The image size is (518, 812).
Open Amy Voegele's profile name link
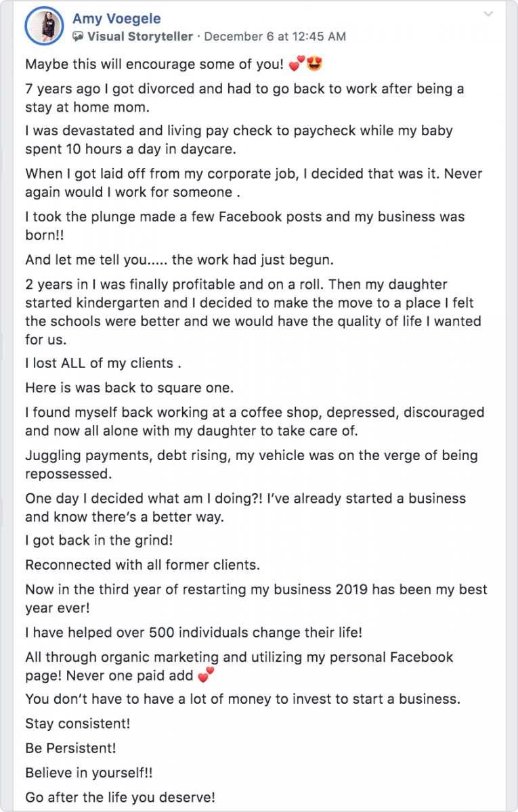[x=116, y=19]
